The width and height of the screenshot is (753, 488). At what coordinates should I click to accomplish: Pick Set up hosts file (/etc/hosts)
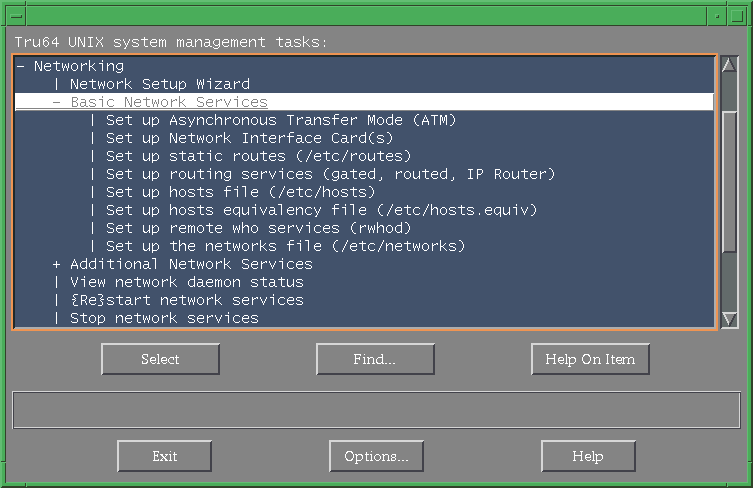[240, 192]
